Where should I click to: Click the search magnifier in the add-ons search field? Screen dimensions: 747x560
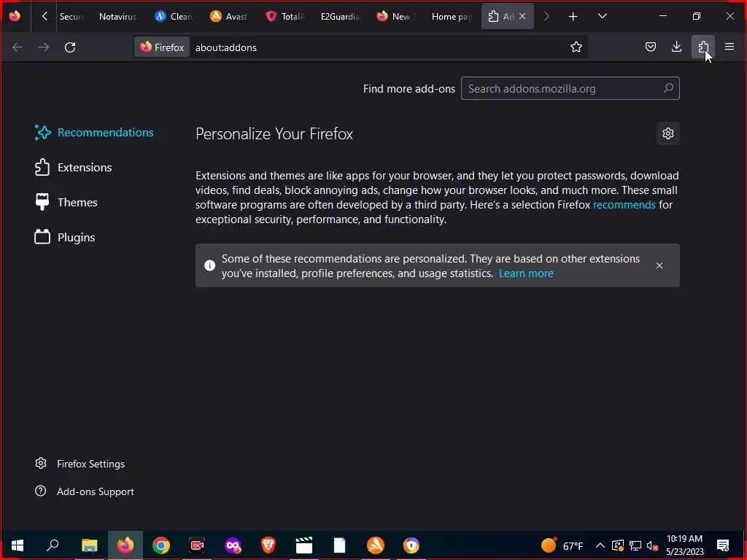tap(668, 88)
